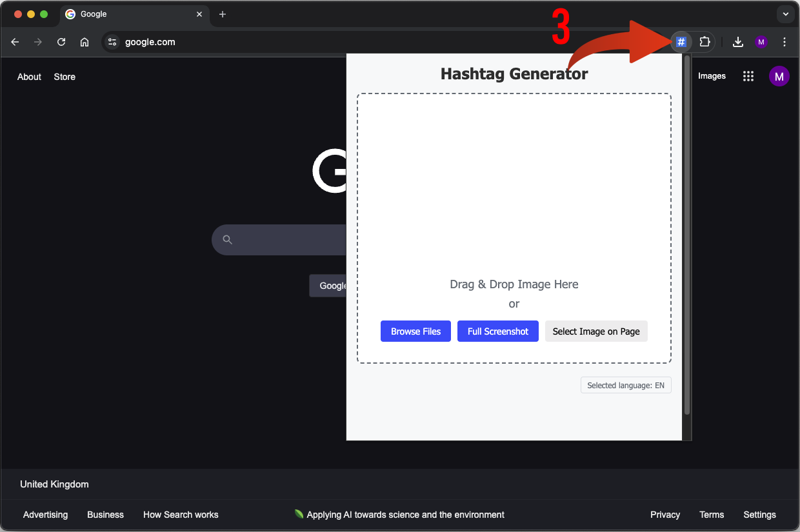Open How Search works link
The image size is (800, 532).
coord(181,515)
